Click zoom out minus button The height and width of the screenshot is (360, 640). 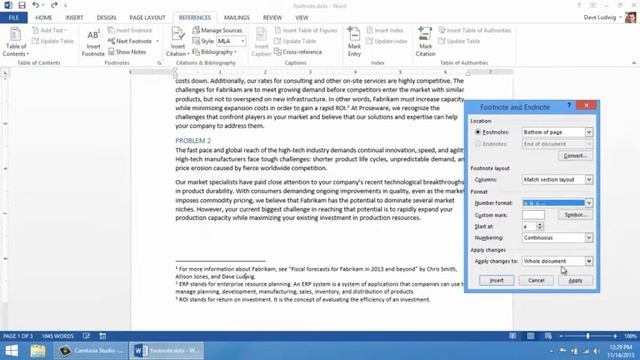click(561, 336)
